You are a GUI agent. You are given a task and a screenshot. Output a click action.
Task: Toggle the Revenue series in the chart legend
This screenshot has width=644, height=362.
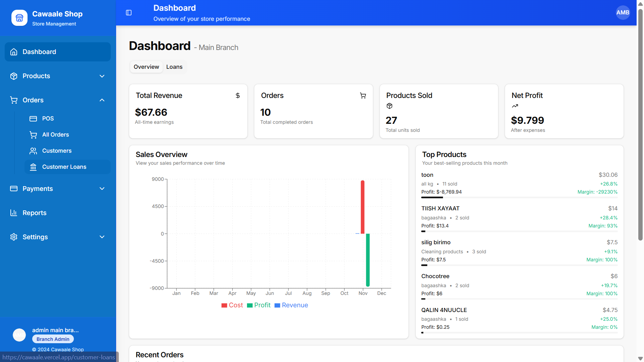[x=291, y=305]
